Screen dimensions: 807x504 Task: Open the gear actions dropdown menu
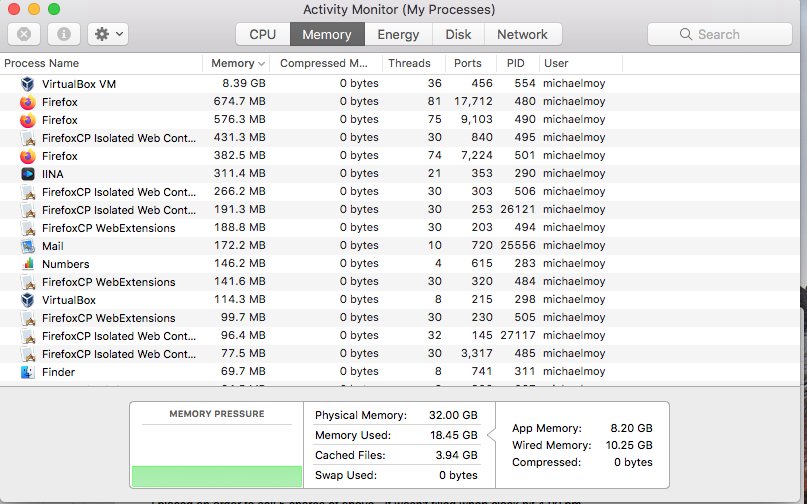tap(108, 34)
